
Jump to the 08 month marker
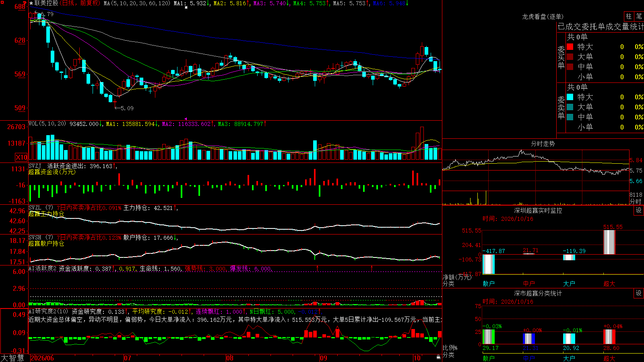pos(230,358)
